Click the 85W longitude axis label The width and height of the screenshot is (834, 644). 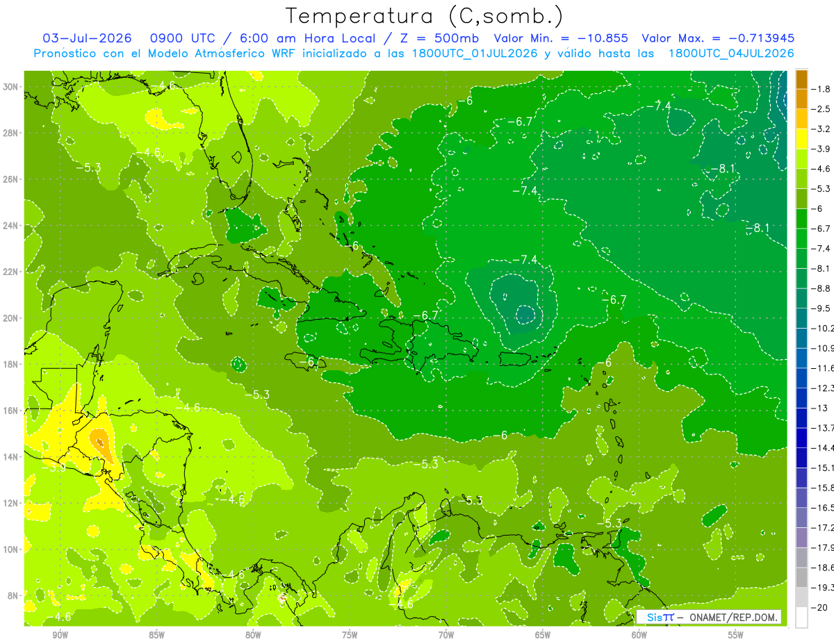click(x=156, y=636)
